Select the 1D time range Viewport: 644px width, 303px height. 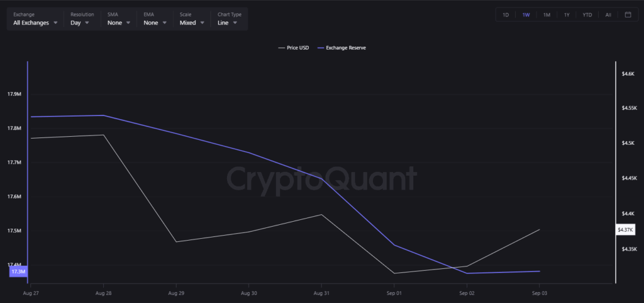pyautogui.click(x=506, y=14)
